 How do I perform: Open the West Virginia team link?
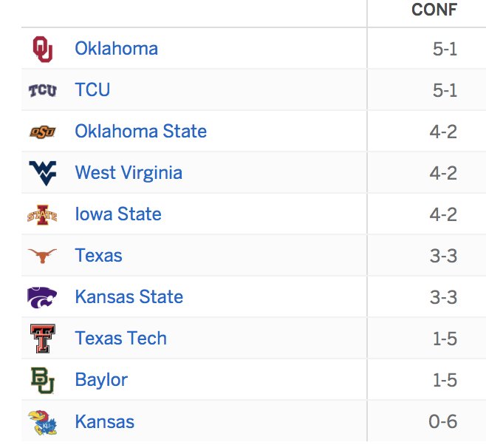(x=129, y=172)
